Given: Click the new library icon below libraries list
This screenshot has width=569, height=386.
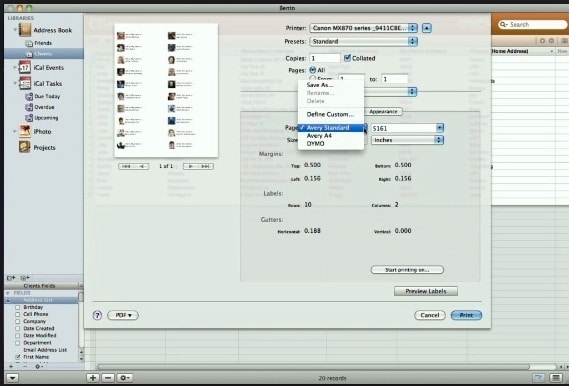Looking at the screenshot, I should (x=11, y=278).
